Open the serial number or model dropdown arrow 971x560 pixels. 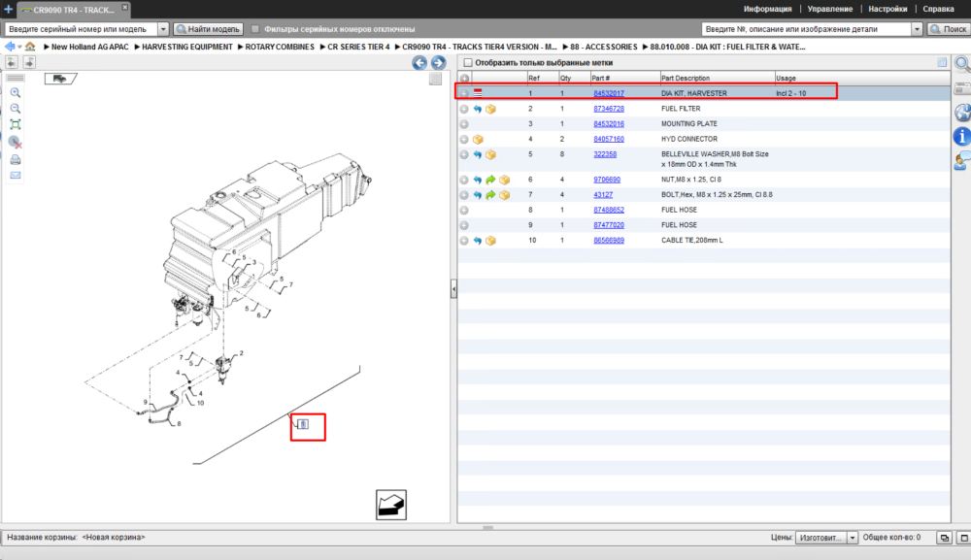[x=163, y=29]
